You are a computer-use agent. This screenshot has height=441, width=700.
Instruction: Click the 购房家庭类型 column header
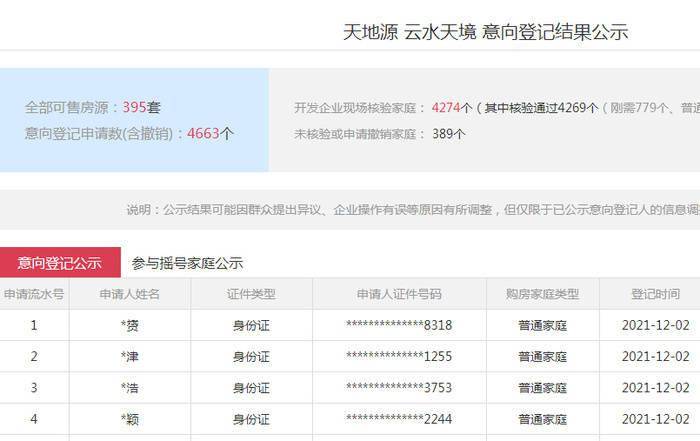click(542, 294)
